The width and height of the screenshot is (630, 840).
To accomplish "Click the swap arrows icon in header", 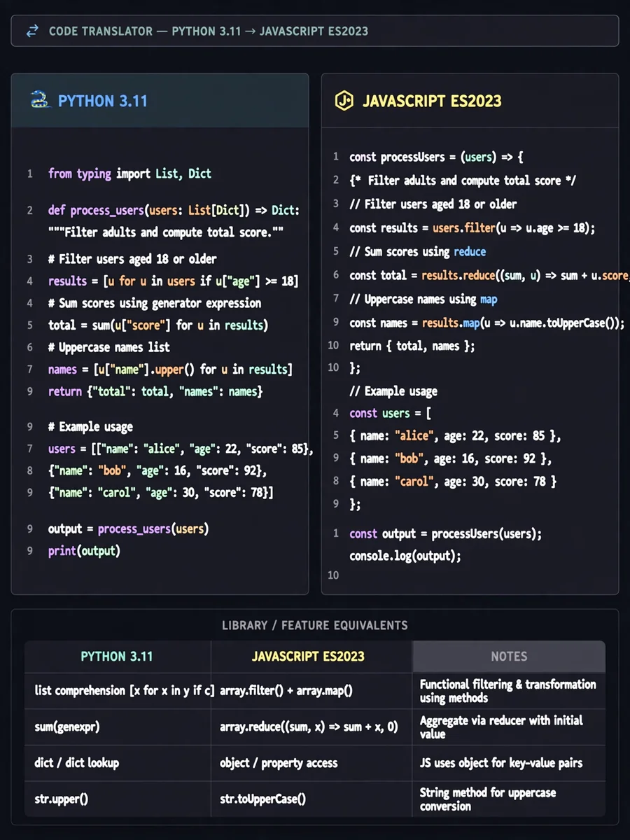I will click(32, 31).
